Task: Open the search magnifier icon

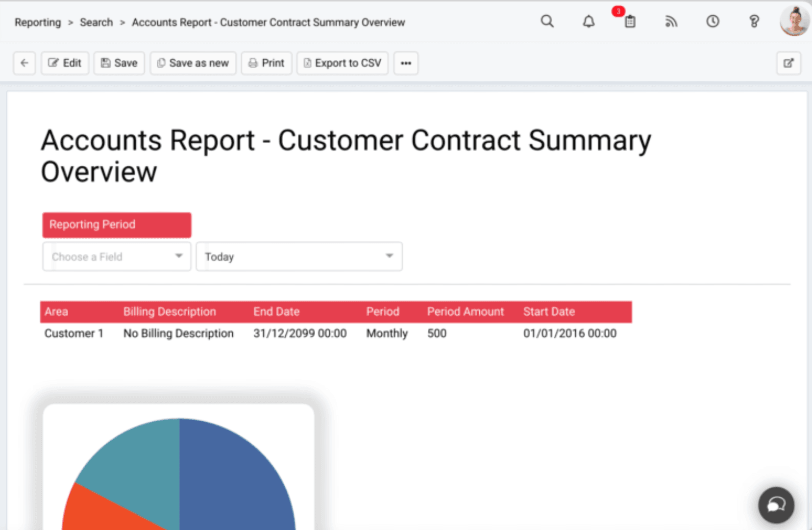Action: pos(547,22)
